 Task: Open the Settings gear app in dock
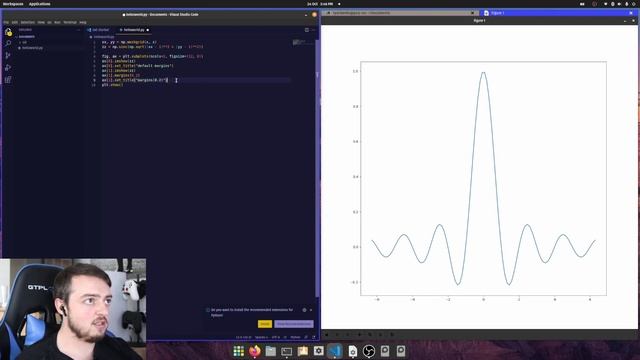pos(319,351)
